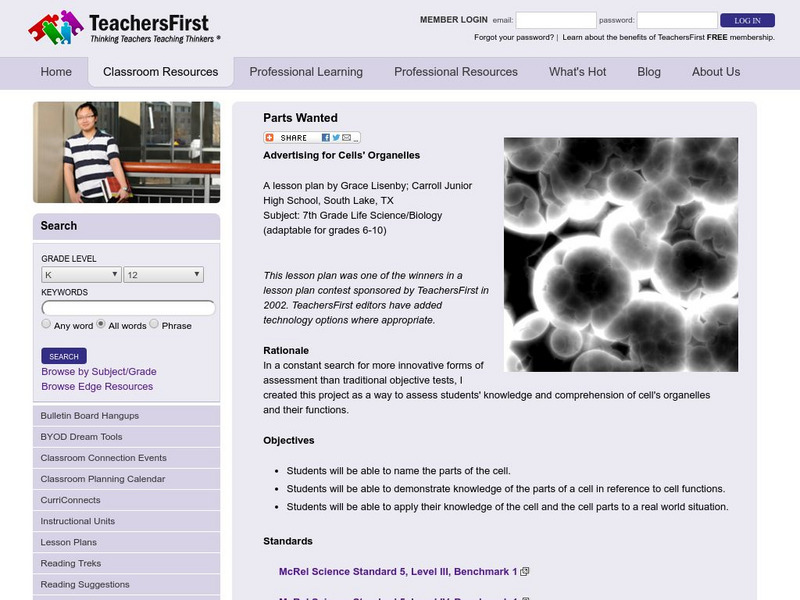
Task: Open Browse by Subject/Grade link
Action: [99, 371]
